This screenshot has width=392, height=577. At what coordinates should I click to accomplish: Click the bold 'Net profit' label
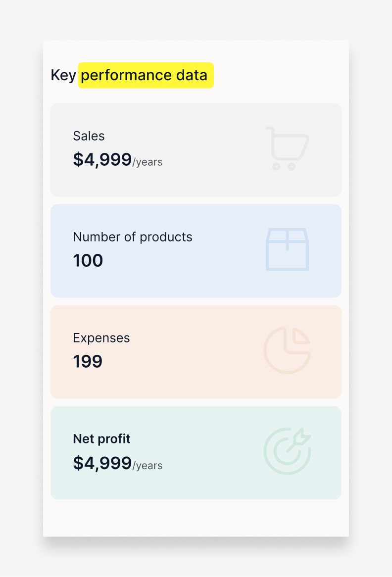point(101,439)
